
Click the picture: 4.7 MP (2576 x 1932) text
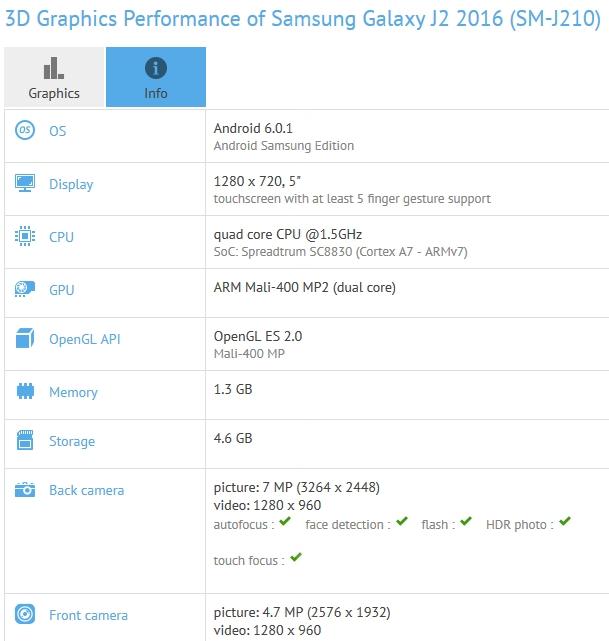tap(302, 612)
